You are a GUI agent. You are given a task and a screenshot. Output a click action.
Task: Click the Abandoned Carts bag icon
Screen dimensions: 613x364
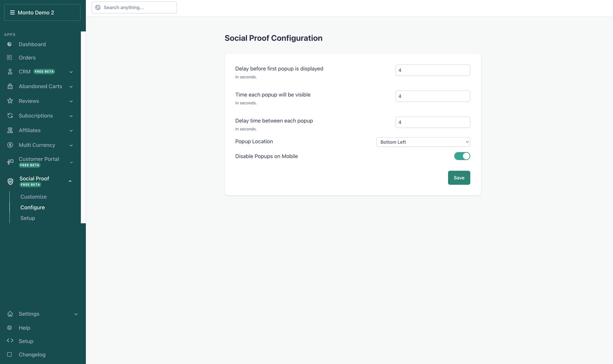coord(10,86)
